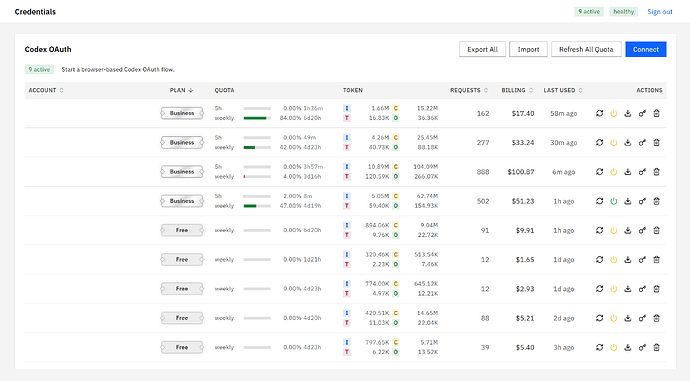Download credential for the $100.87 row
Screen dimensions: 690x381
click(x=628, y=172)
